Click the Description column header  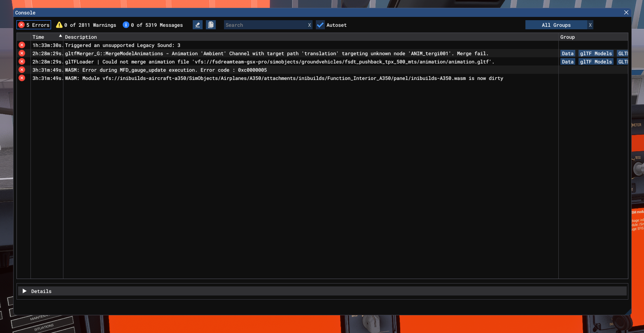(81, 37)
